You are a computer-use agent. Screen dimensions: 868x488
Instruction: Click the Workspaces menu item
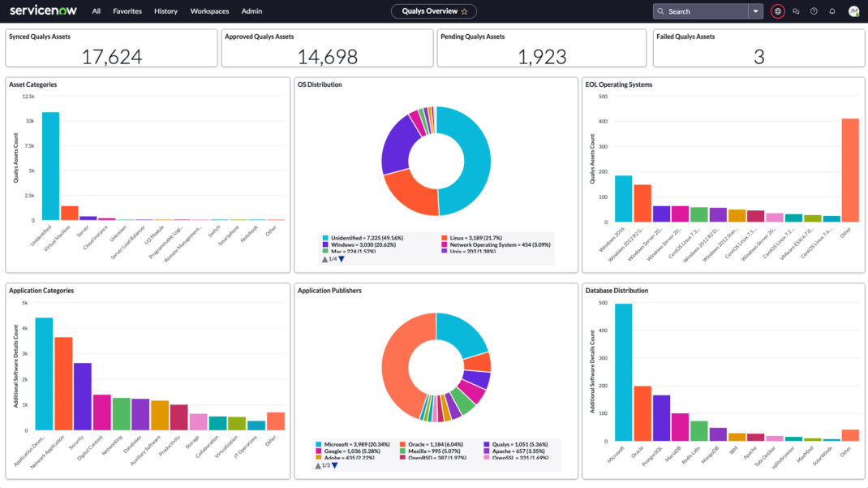pyautogui.click(x=209, y=11)
